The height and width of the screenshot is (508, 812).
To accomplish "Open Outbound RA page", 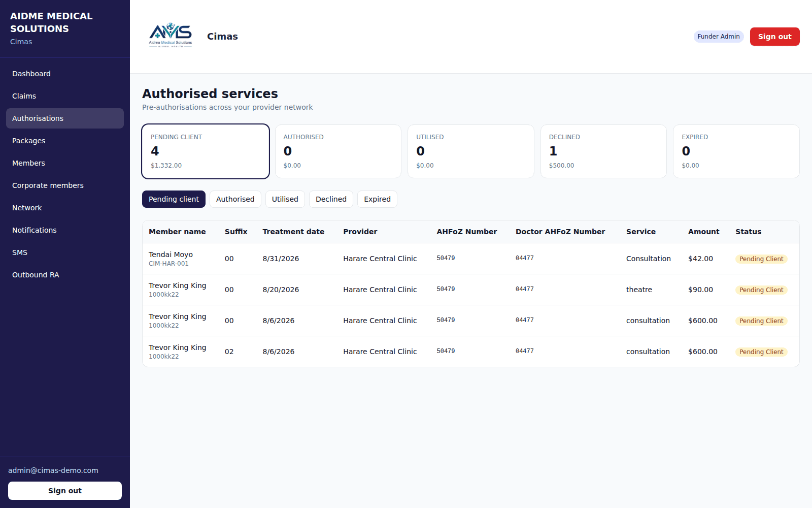I will point(65,275).
